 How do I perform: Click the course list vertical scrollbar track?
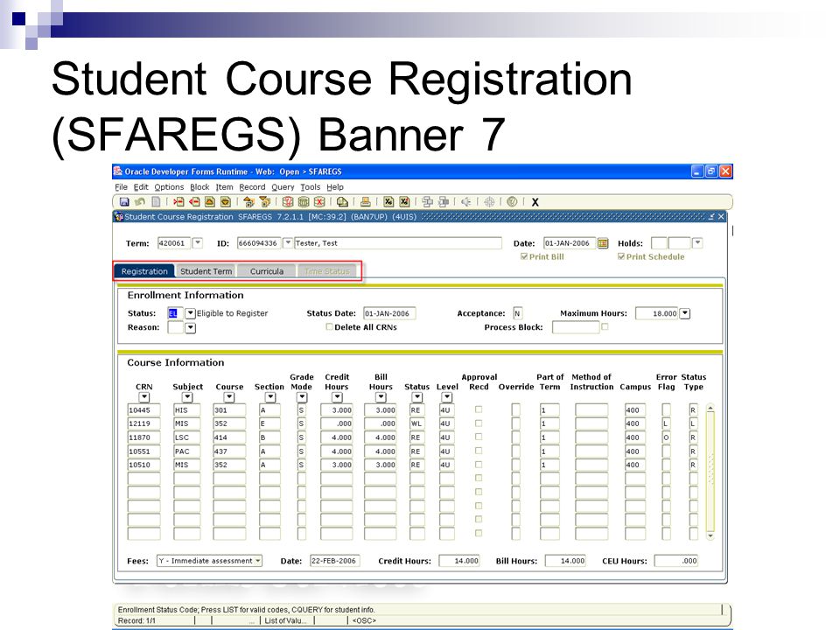(710, 472)
